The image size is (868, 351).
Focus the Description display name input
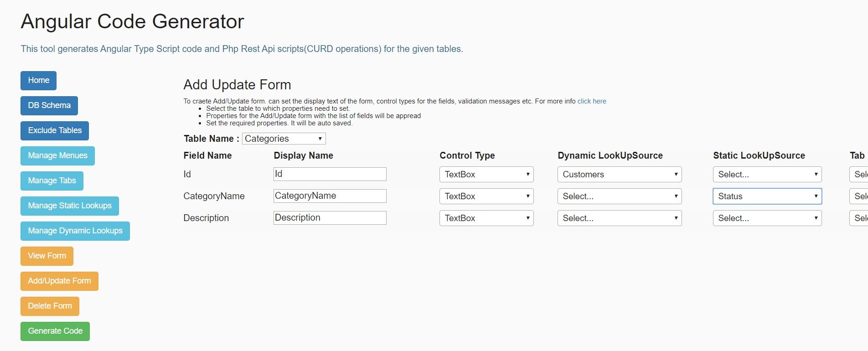click(x=330, y=218)
